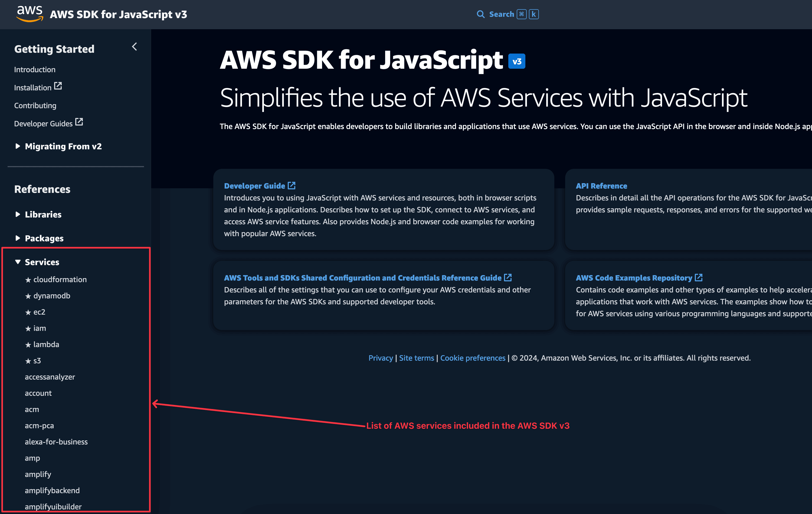Click the external link icon next to Installation
This screenshot has height=514, width=812.
click(58, 85)
